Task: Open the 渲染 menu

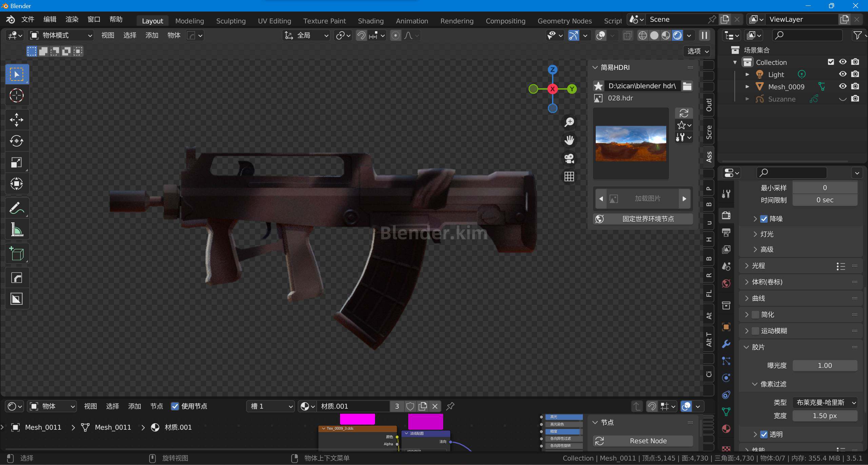Action: click(x=72, y=19)
